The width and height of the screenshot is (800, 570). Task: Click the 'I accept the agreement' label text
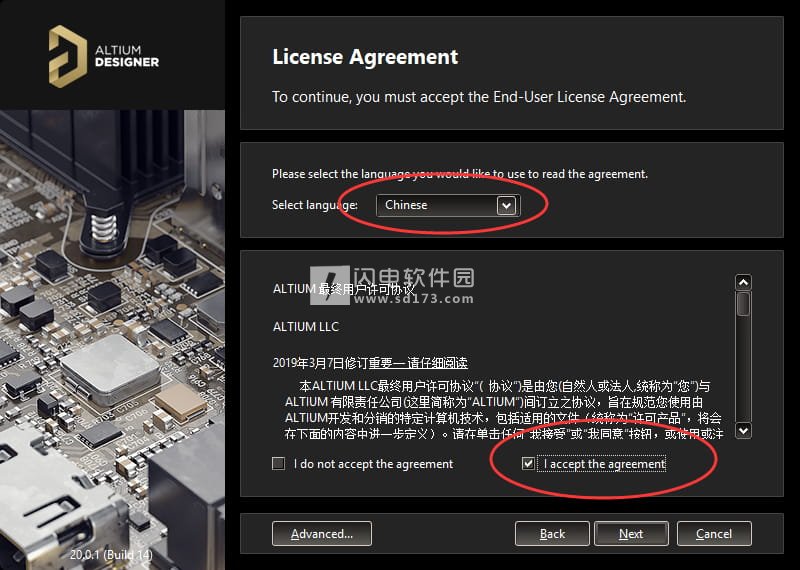[604, 464]
